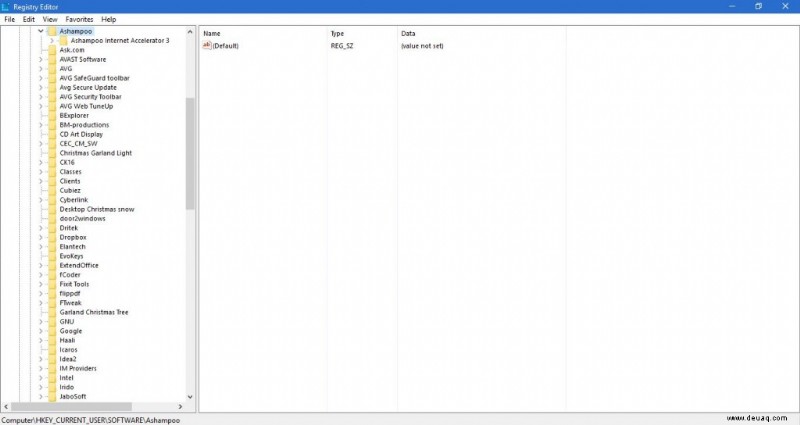The width and height of the screenshot is (800, 425).
Task: Open the File menu
Action: (9, 19)
